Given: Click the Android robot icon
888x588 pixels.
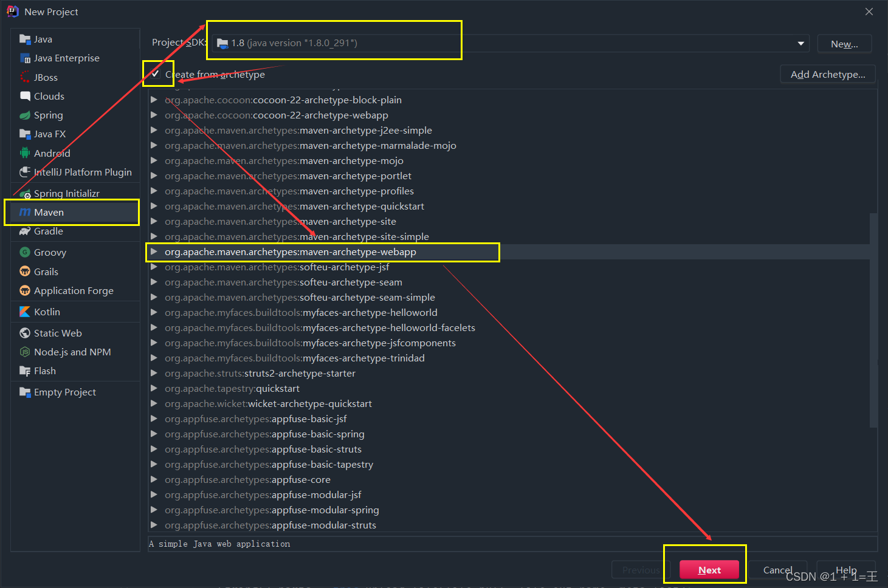Looking at the screenshot, I should [x=25, y=153].
